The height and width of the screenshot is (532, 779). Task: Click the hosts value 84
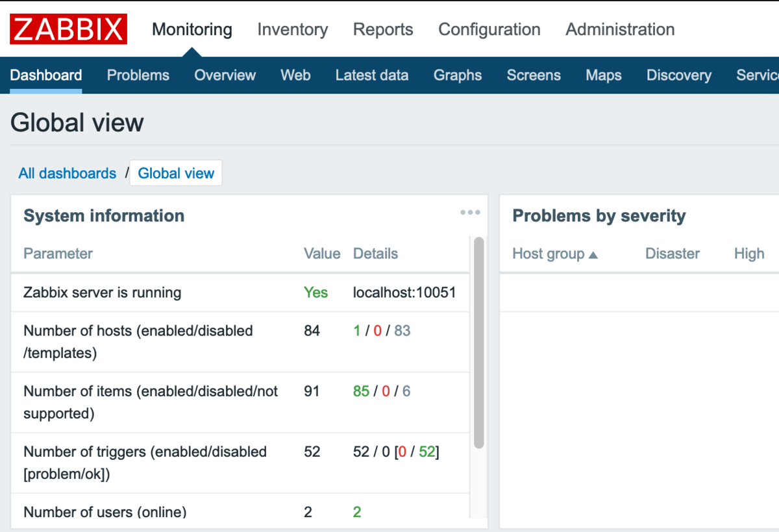pyautogui.click(x=312, y=331)
